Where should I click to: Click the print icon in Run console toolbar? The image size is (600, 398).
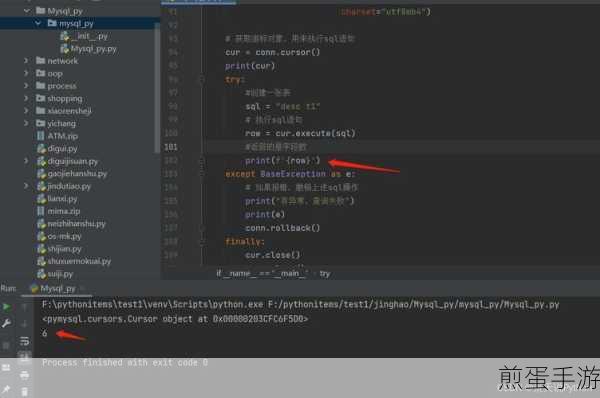point(24,375)
